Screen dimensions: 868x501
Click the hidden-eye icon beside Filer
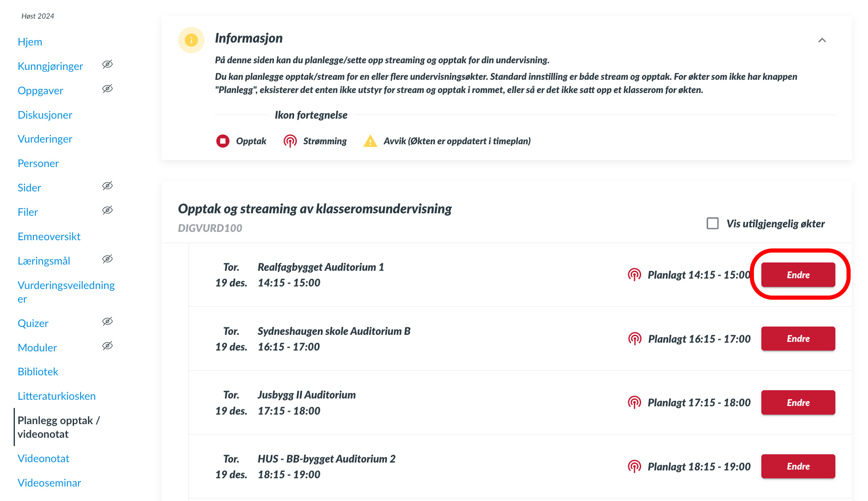[107, 210]
